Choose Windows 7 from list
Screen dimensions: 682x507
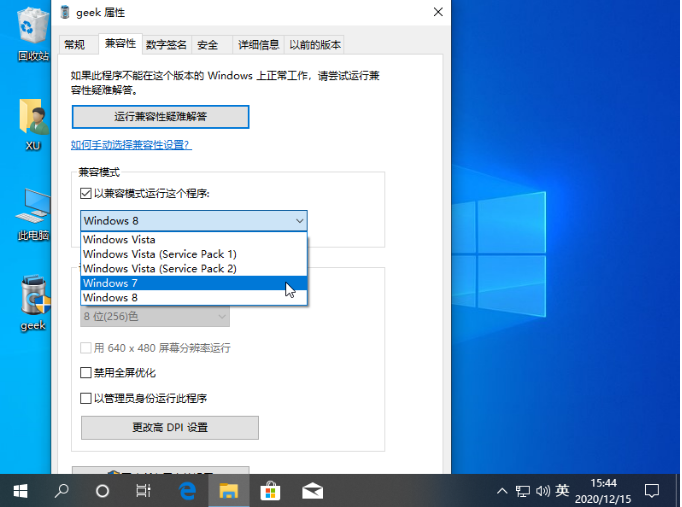point(194,283)
